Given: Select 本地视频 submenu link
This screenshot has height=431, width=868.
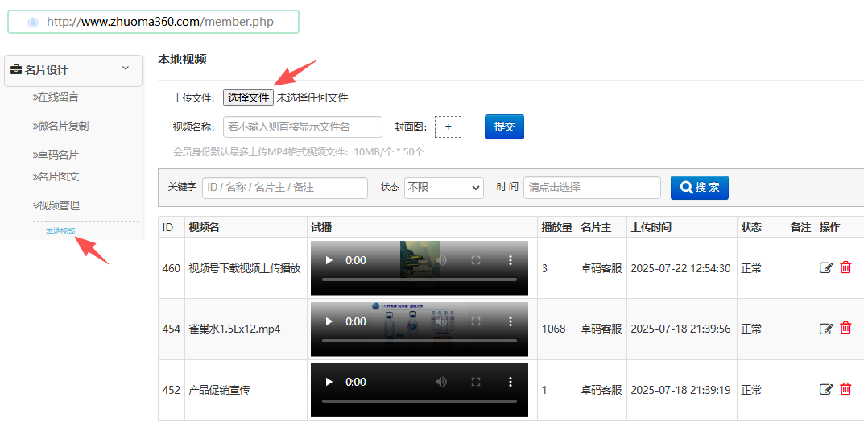Looking at the screenshot, I should 60,232.
